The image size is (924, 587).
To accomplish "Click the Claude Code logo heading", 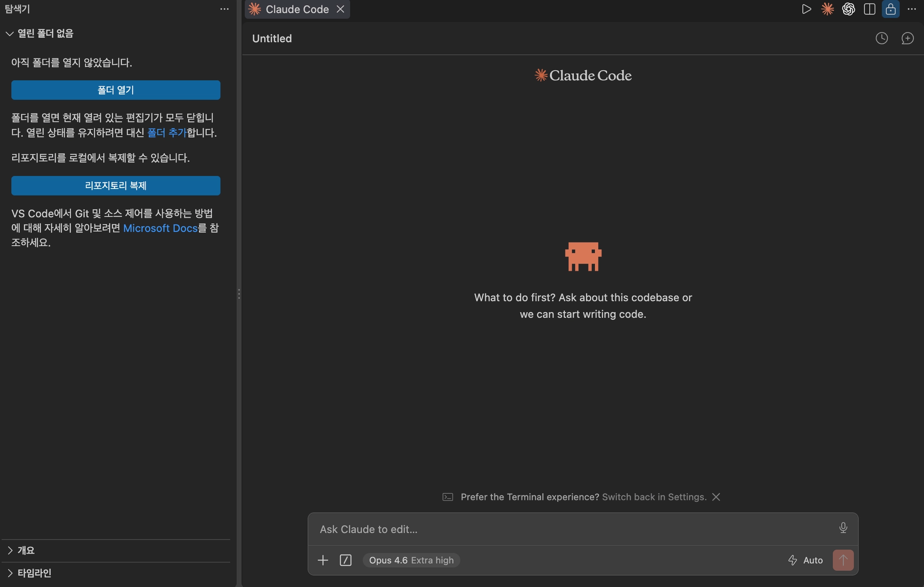I will click(x=583, y=75).
